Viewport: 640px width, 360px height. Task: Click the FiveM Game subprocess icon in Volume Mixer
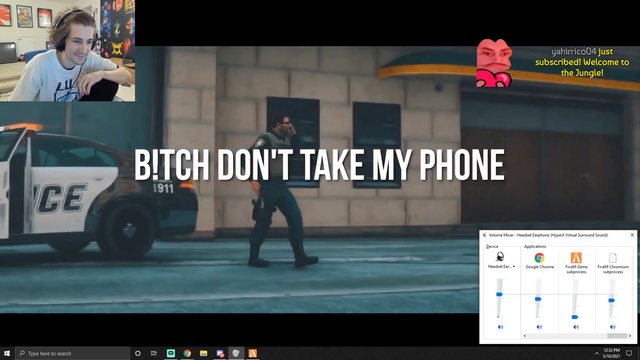pos(576,258)
